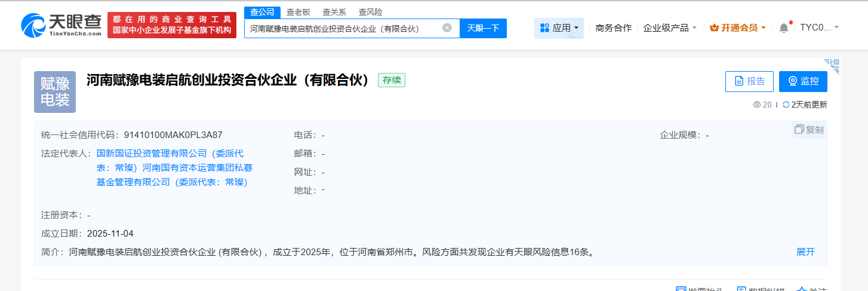Image resolution: width=868 pixels, height=291 pixels.
Task: Click the 天眼一下 search button
Action: point(483,28)
